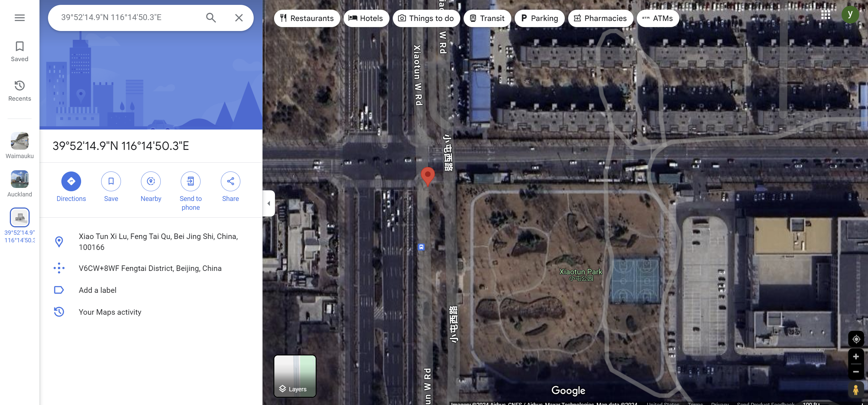Filter map by Hotels

click(x=366, y=18)
